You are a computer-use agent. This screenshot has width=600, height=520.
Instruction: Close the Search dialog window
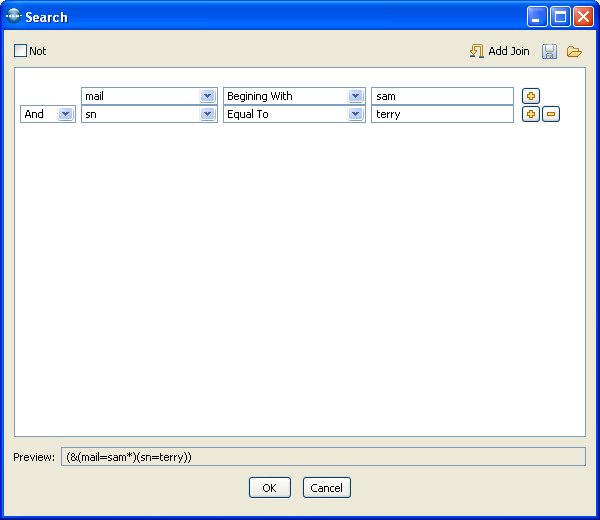coord(583,17)
